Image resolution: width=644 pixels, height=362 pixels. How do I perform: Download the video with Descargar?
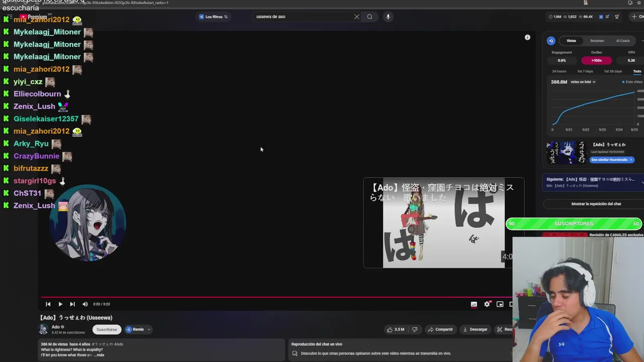475,329
